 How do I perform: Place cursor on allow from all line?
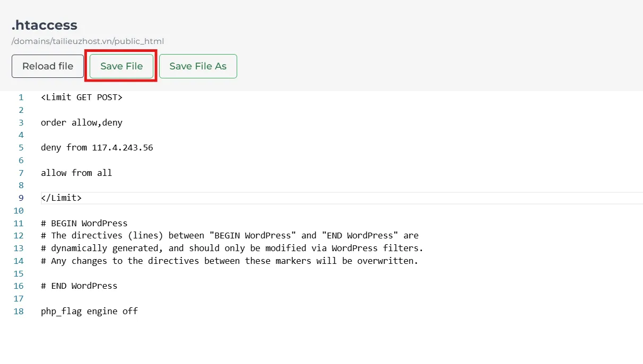76,173
